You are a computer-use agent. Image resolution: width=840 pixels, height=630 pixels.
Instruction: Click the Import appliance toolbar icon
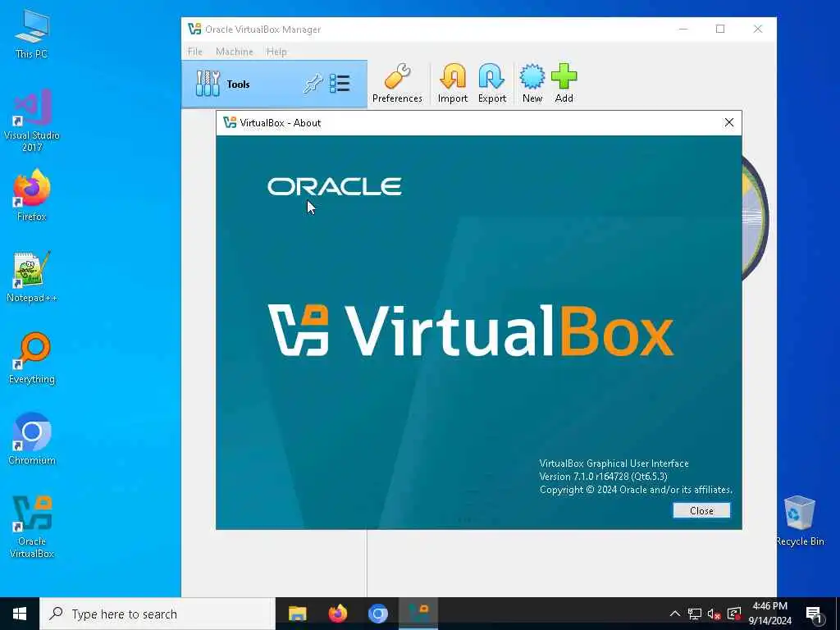(x=453, y=84)
